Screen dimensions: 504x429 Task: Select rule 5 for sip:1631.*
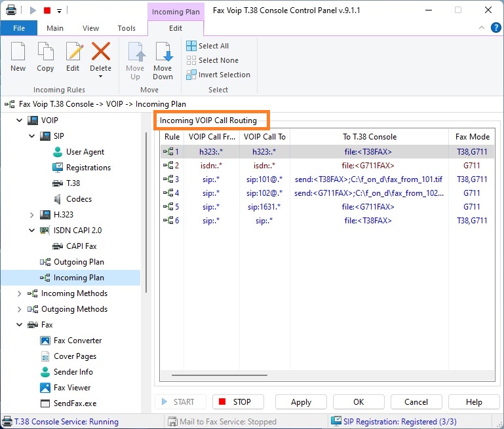[327, 207]
